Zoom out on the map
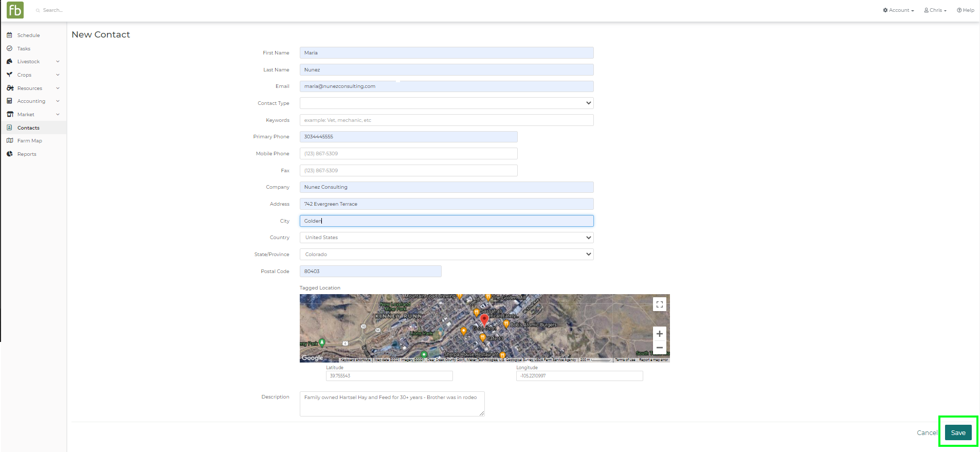This screenshot has width=980, height=452. tap(660, 348)
